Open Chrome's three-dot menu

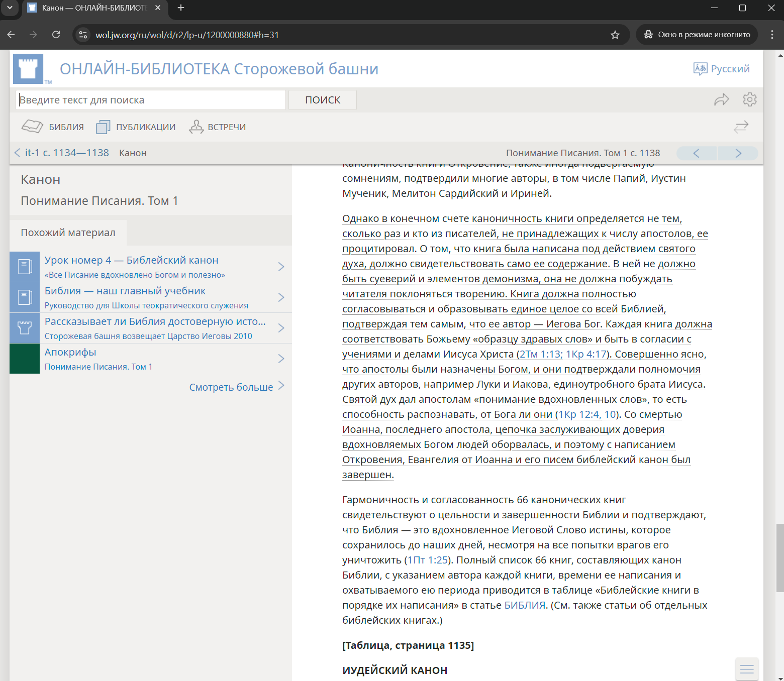772,35
